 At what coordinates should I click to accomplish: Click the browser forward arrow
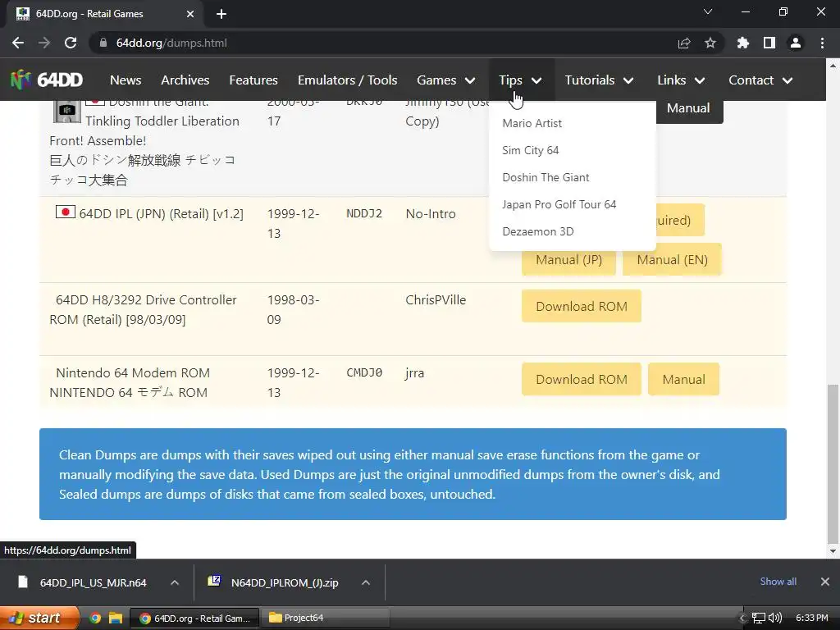(x=44, y=43)
